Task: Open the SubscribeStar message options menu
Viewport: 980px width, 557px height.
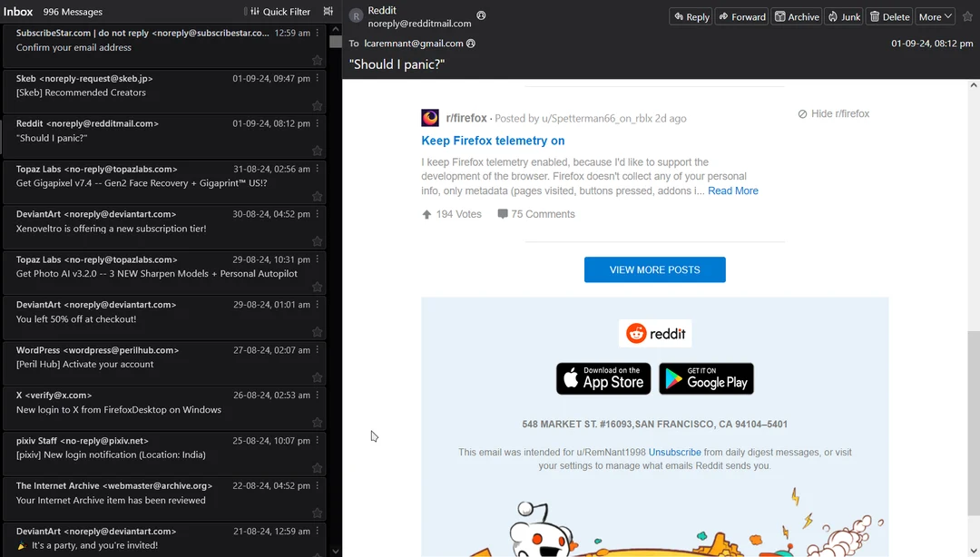Action: [x=317, y=32]
